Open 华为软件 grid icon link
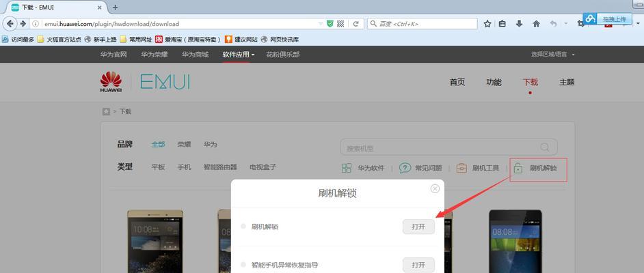This screenshot has width=644, height=273. coord(347,168)
